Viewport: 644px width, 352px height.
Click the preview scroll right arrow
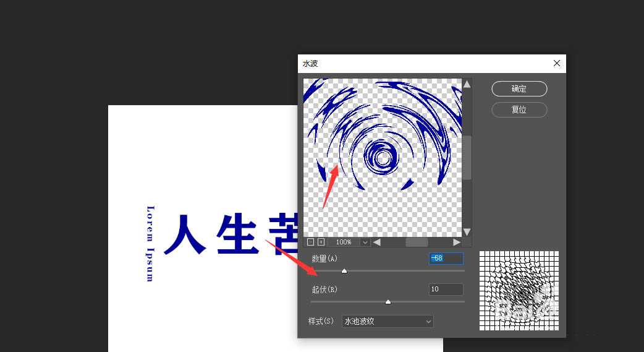pos(456,243)
